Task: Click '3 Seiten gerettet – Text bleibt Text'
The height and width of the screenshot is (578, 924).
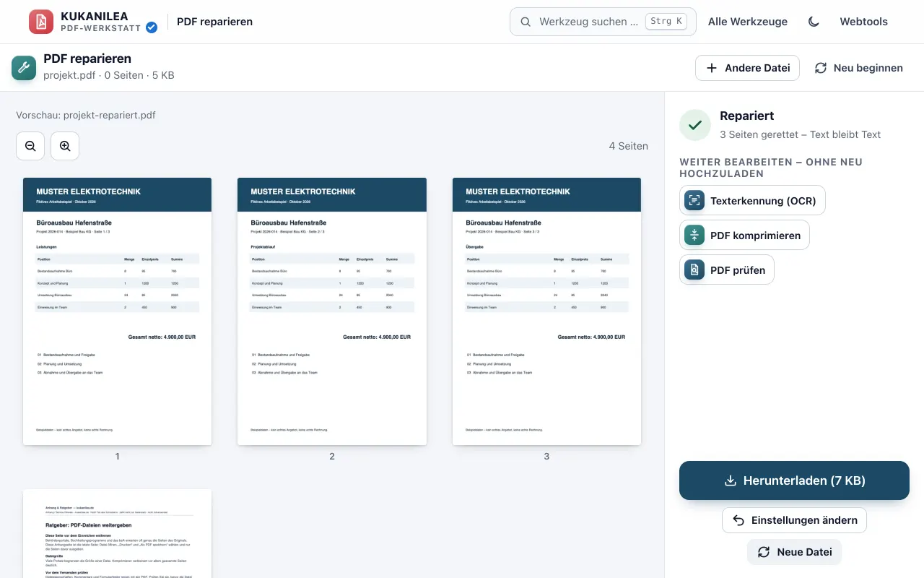Action: [x=801, y=134]
